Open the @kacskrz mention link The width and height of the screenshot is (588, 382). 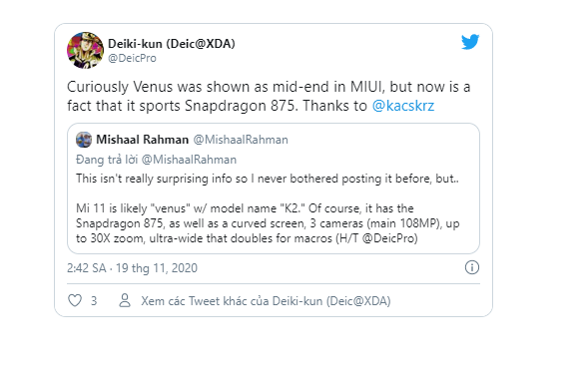click(403, 106)
